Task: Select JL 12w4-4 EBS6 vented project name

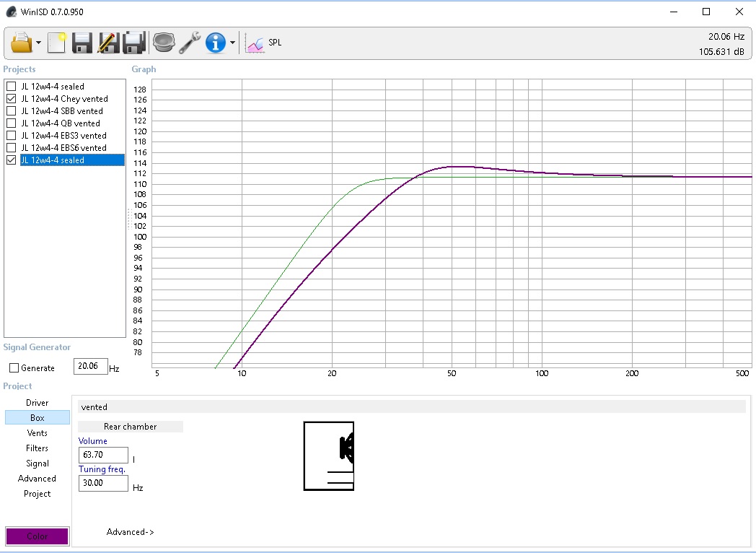Action: click(x=63, y=148)
